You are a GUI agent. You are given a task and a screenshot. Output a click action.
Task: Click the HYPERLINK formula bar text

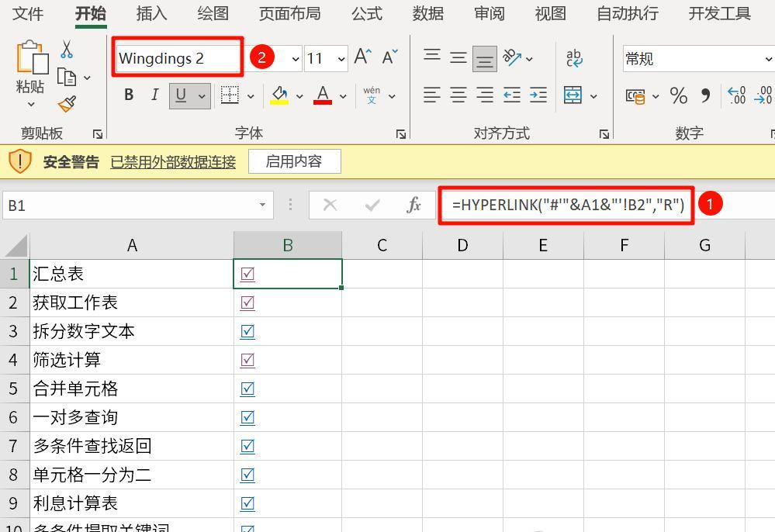tap(568, 205)
